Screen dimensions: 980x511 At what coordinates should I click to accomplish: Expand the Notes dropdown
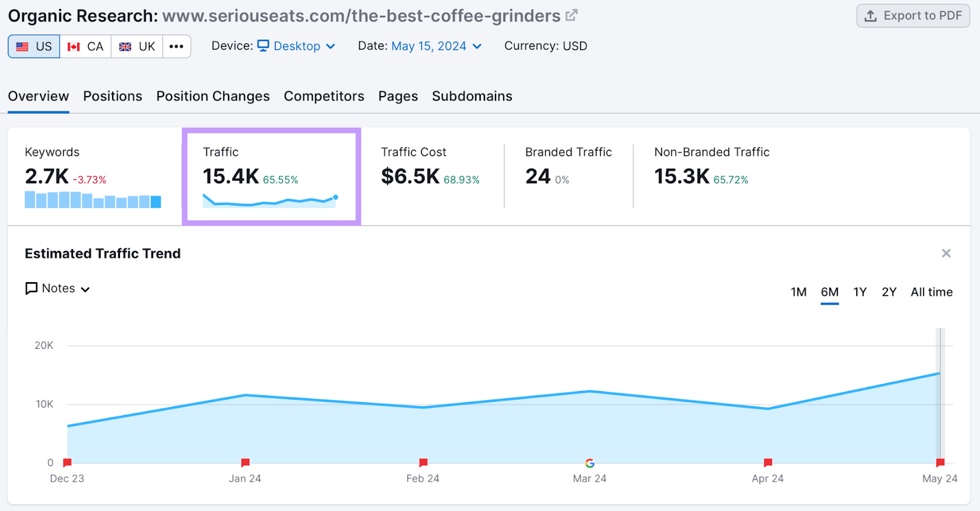tap(58, 289)
